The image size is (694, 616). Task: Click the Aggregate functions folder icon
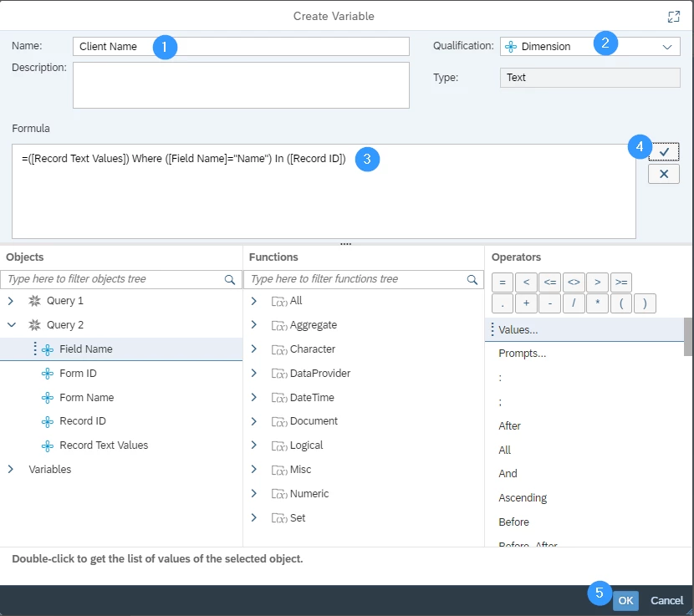(x=279, y=326)
